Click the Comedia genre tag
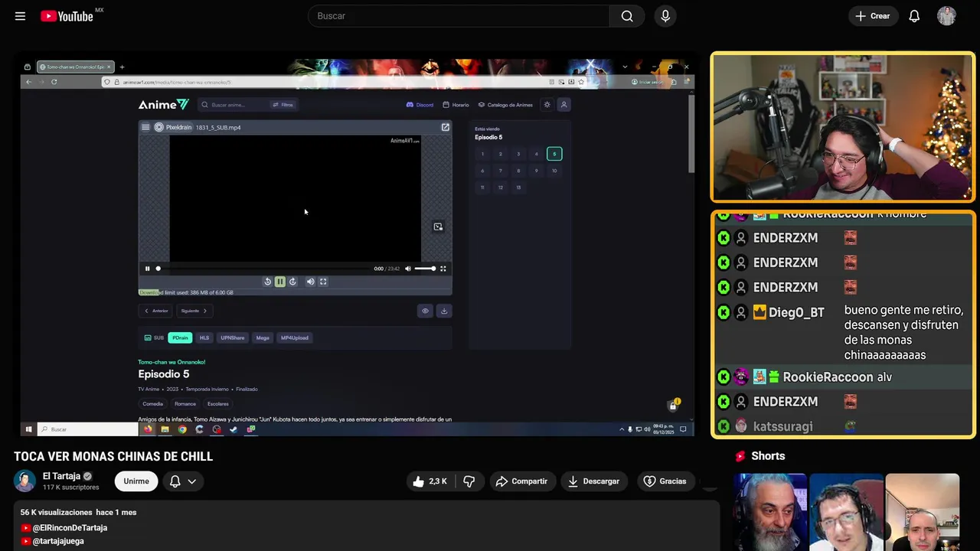Screen dimensions: 980x551 (152, 404)
